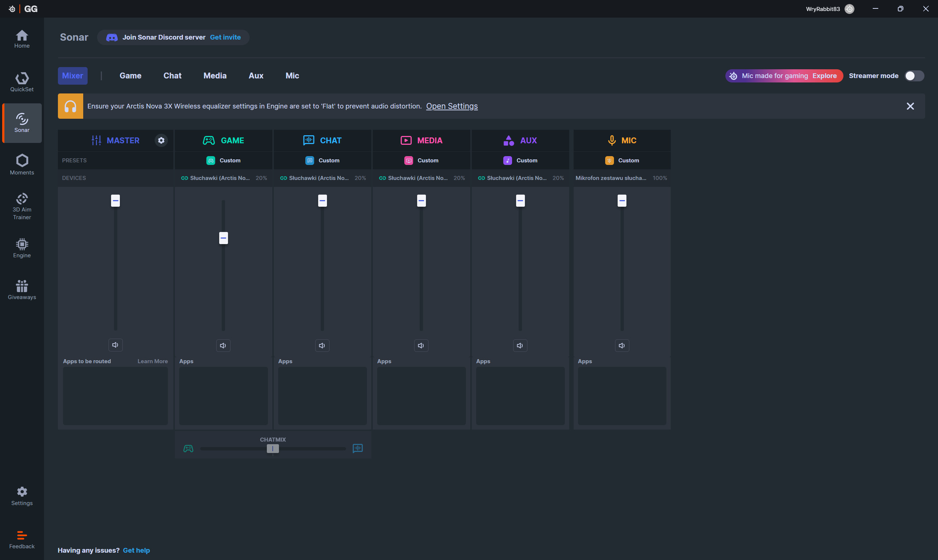
Task: Click the MIC channel header
Action: (622, 140)
